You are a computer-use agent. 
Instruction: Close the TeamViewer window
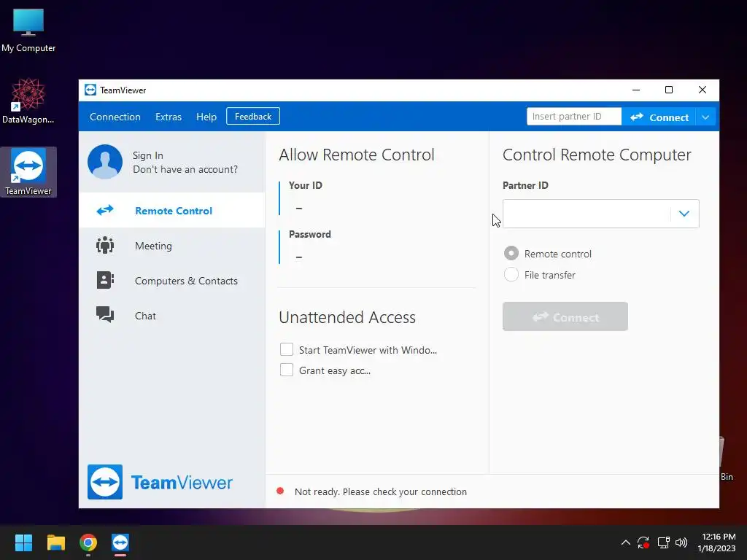(x=703, y=90)
